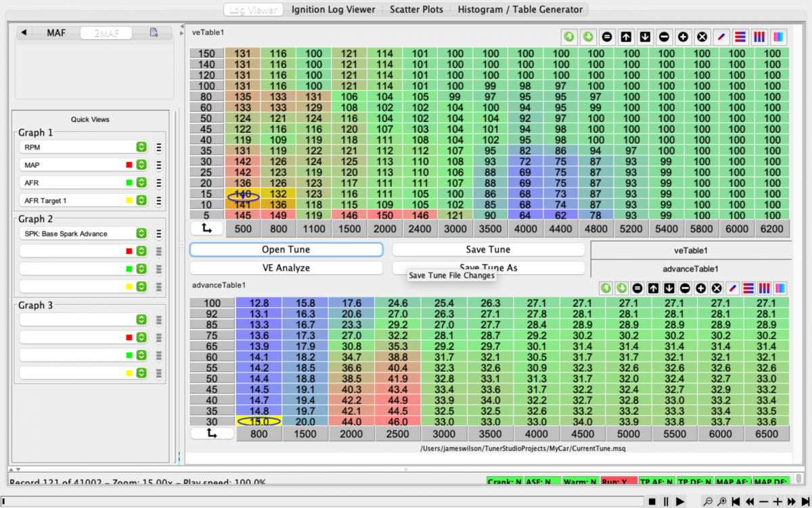Open the Histogram / Table Generator tab
The width and height of the screenshot is (812, 508).
point(520,9)
